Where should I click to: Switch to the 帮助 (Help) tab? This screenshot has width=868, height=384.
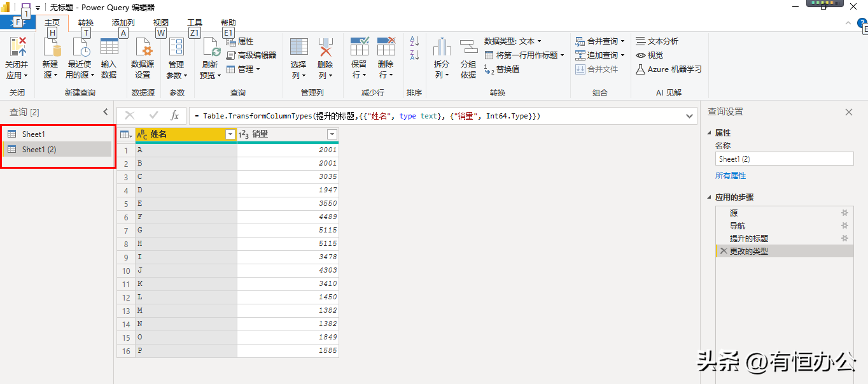(x=228, y=23)
